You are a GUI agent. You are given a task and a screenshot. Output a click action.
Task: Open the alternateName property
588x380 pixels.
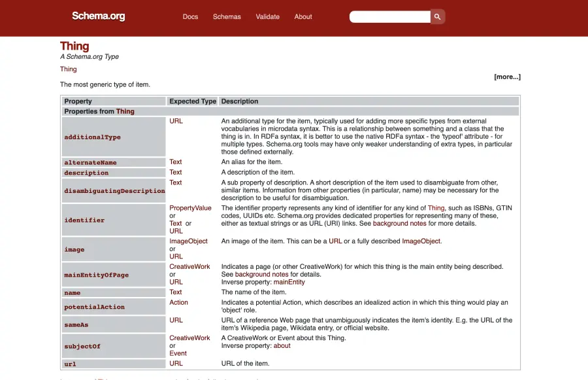(90, 163)
